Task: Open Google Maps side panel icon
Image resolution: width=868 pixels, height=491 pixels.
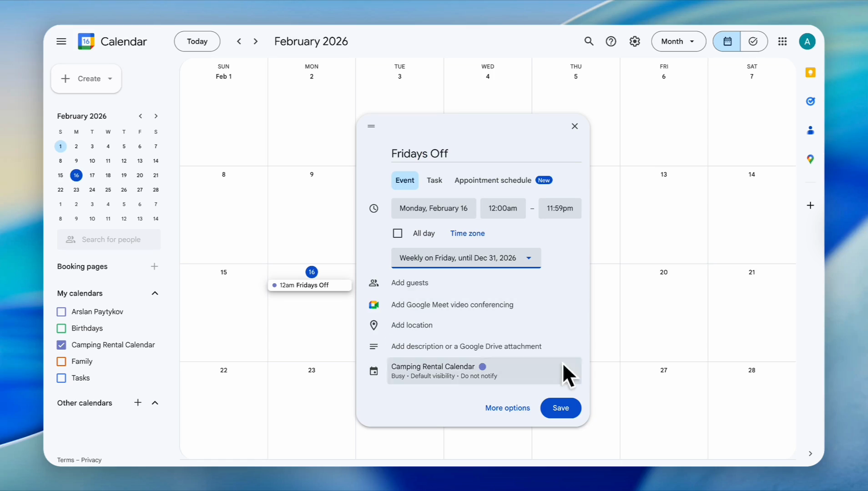Action: [x=810, y=159]
